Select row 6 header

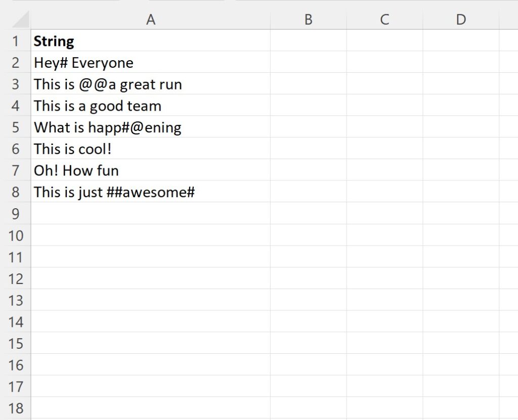(x=16, y=149)
